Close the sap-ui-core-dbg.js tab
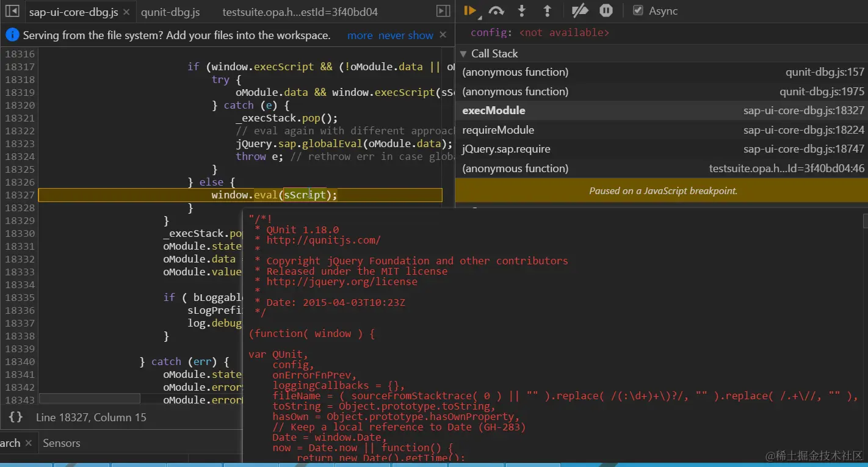Image resolution: width=868 pixels, height=467 pixels. point(126,12)
